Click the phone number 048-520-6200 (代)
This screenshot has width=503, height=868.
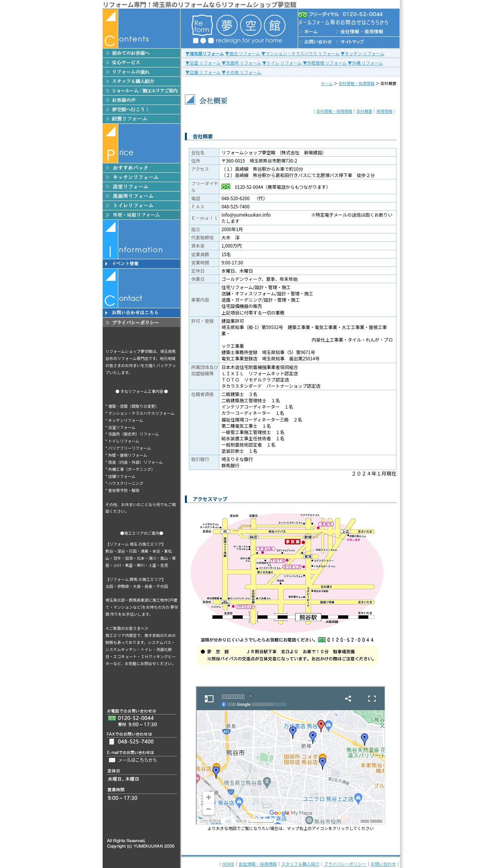243,199
